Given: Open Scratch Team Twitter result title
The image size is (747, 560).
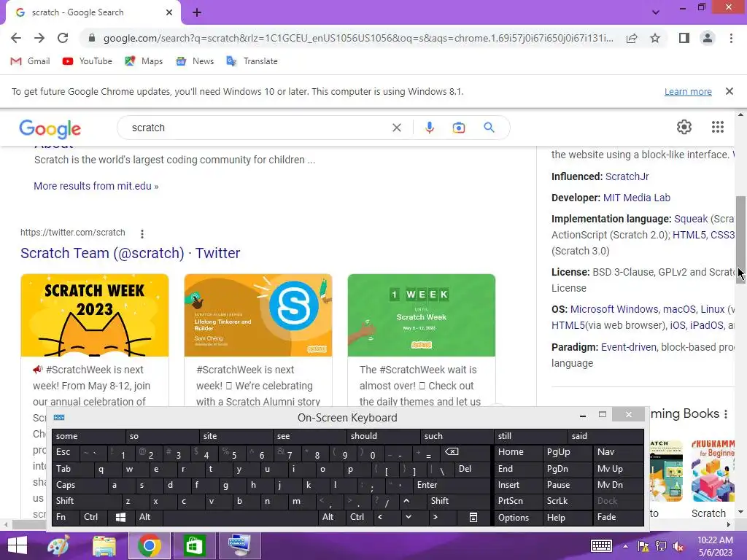Looking at the screenshot, I should (130, 253).
